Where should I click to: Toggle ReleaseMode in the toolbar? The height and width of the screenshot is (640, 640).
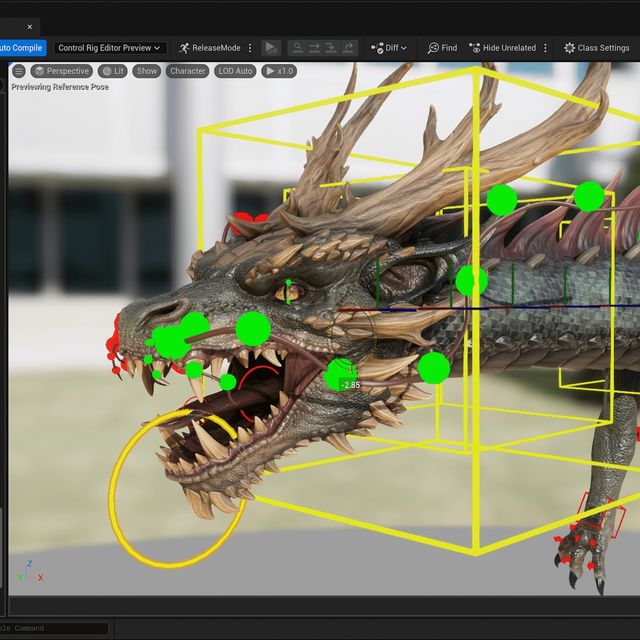(x=209, y=47)
